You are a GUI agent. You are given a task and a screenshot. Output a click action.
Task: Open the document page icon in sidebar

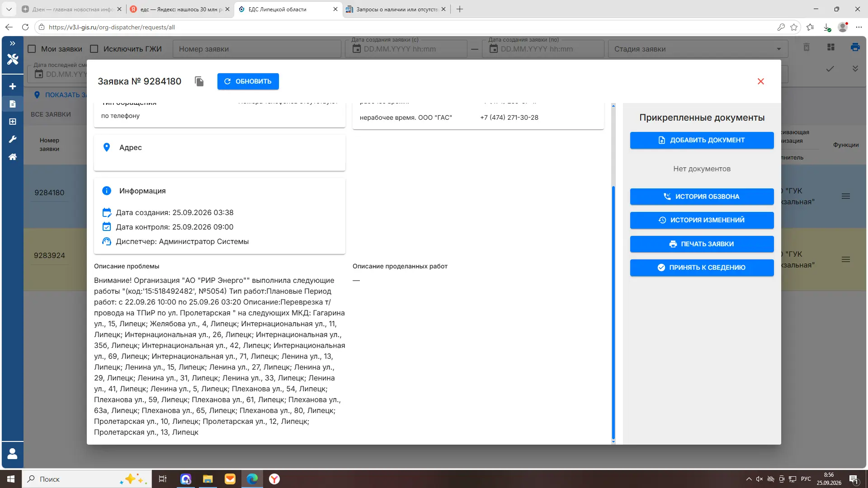click(x=13, y=104)
